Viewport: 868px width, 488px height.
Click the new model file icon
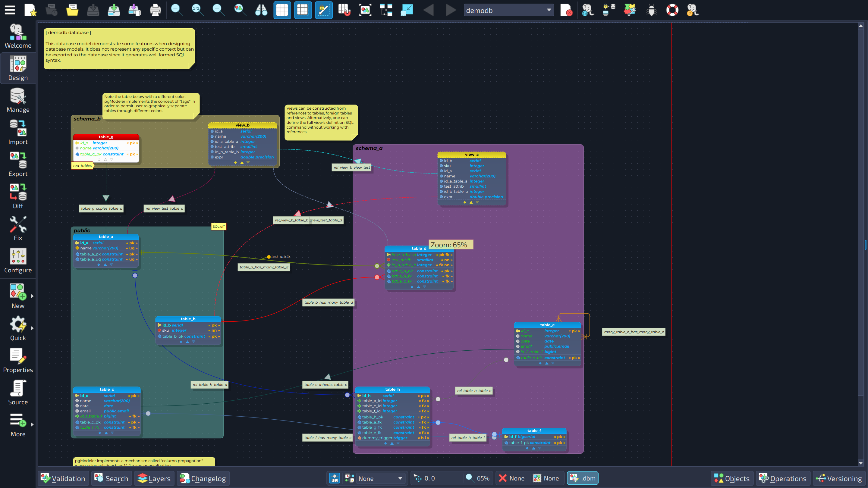pyautogui.click(x=30, y=10)
